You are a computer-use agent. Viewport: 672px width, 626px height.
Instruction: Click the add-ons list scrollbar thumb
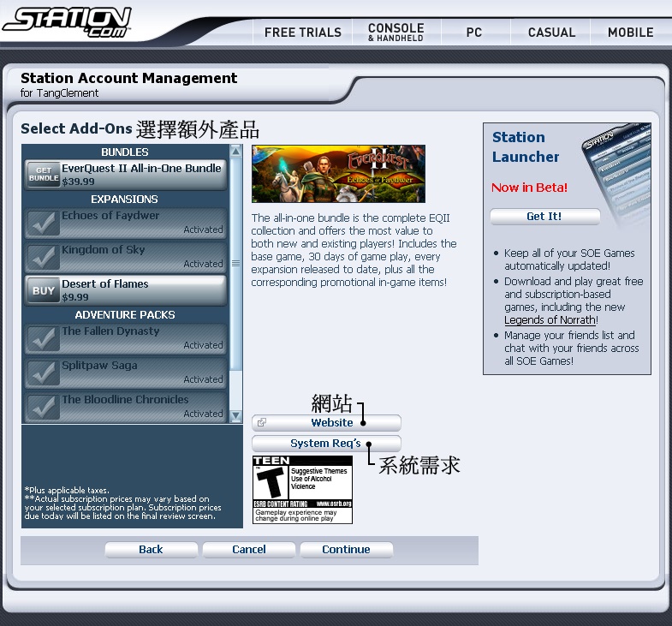pyautogui.click(x=236, y=264)
